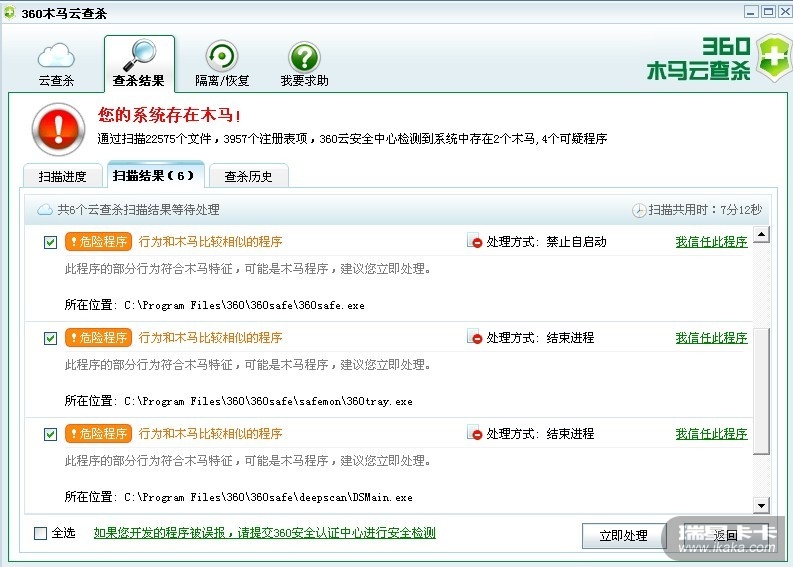Click the results list scroll-down arrow
Screen dimensions: 793x567
click(761, 505)
